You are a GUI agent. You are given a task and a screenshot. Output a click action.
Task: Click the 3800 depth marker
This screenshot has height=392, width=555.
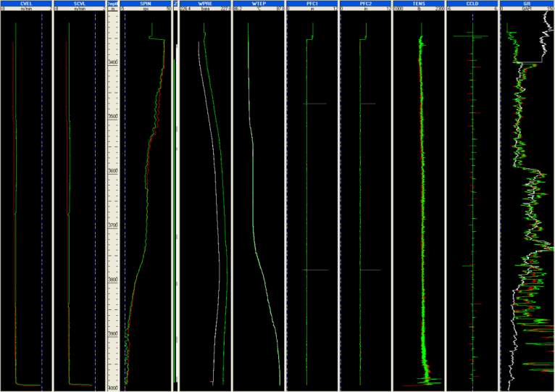(113, 280)
